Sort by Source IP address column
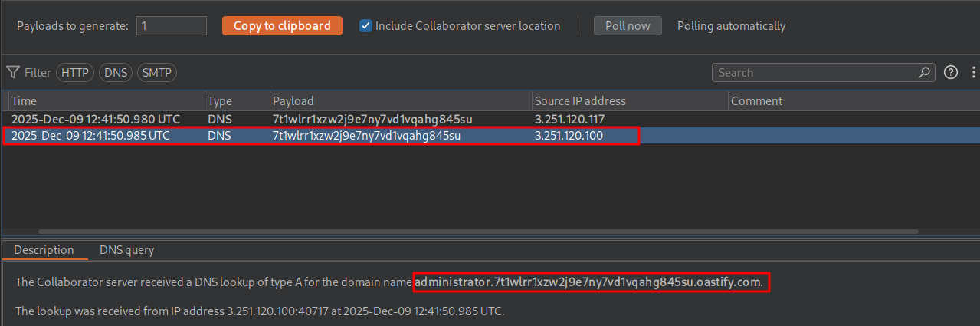The width and height of the screenshot is (980, 326). point(628,101)
